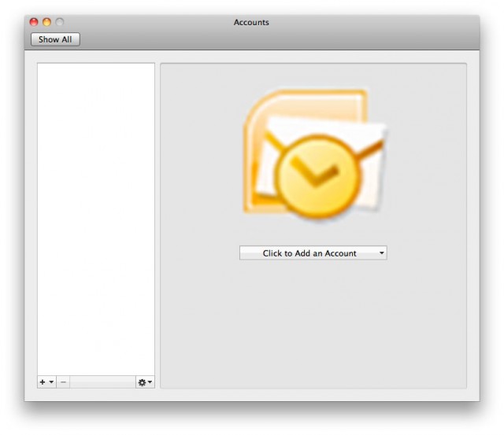Click the Accounts window title text

[x=251, y=22]
